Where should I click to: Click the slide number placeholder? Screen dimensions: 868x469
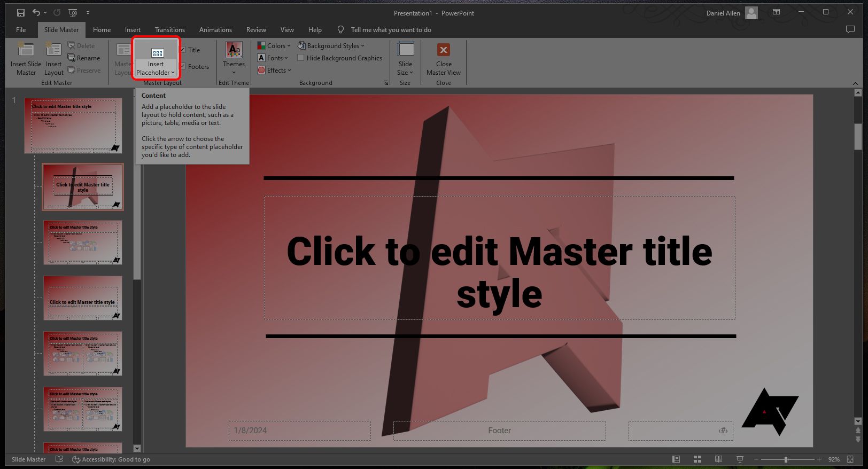point(680,431)
